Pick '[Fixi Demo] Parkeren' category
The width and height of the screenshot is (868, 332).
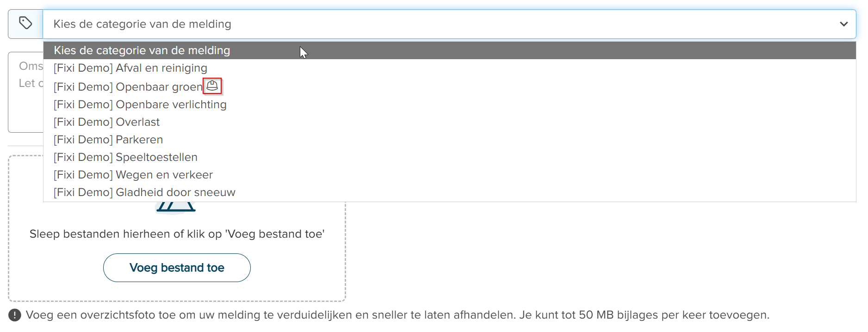pos(449,140)
